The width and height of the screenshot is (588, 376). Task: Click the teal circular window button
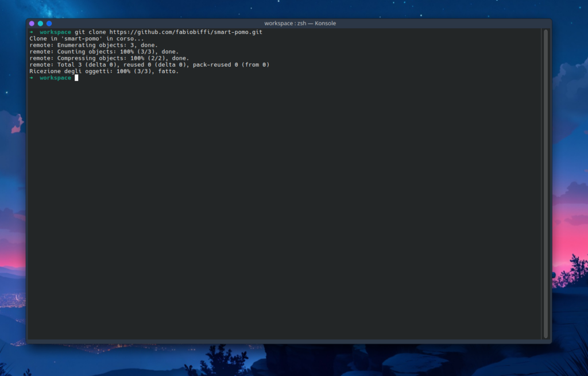pos(40,24)
